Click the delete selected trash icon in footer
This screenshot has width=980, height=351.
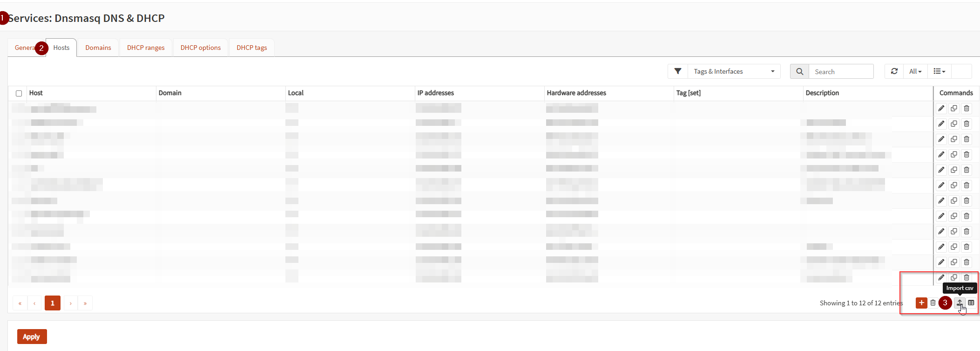[933, 303]
